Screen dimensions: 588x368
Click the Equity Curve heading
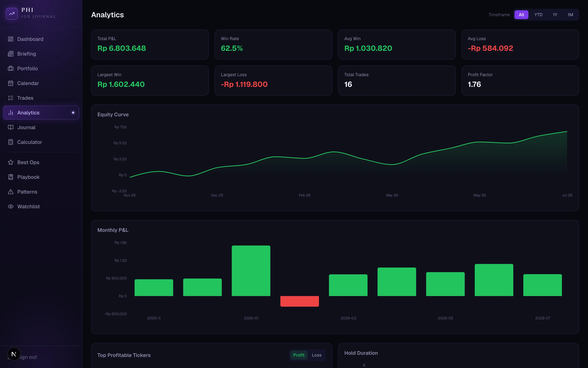tap(113, 114)
